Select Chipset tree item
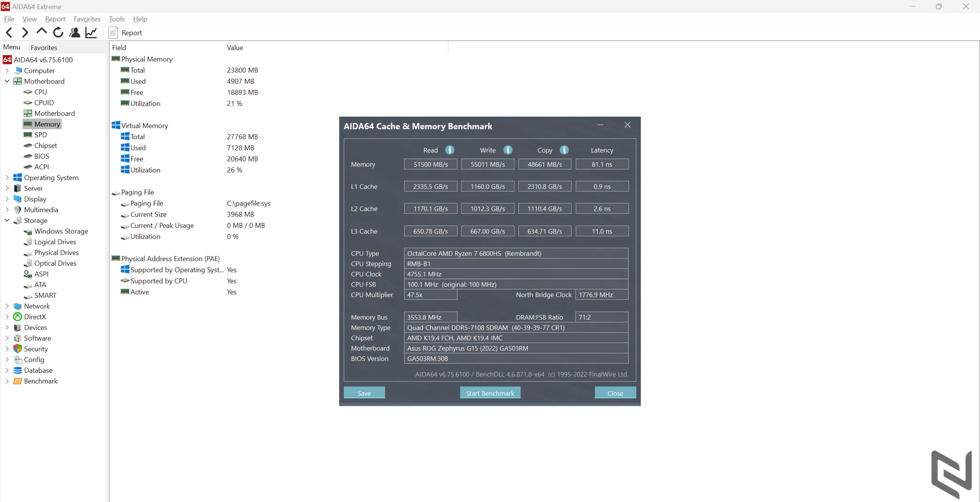This screenshot has height=502, width=980. point(45,145)
